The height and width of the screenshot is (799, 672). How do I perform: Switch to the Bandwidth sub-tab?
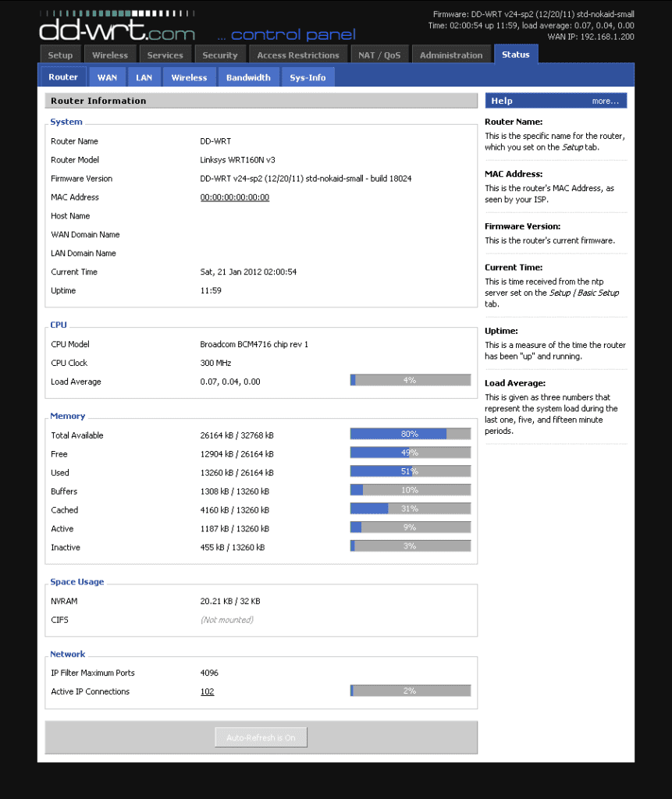click(248, 76)
